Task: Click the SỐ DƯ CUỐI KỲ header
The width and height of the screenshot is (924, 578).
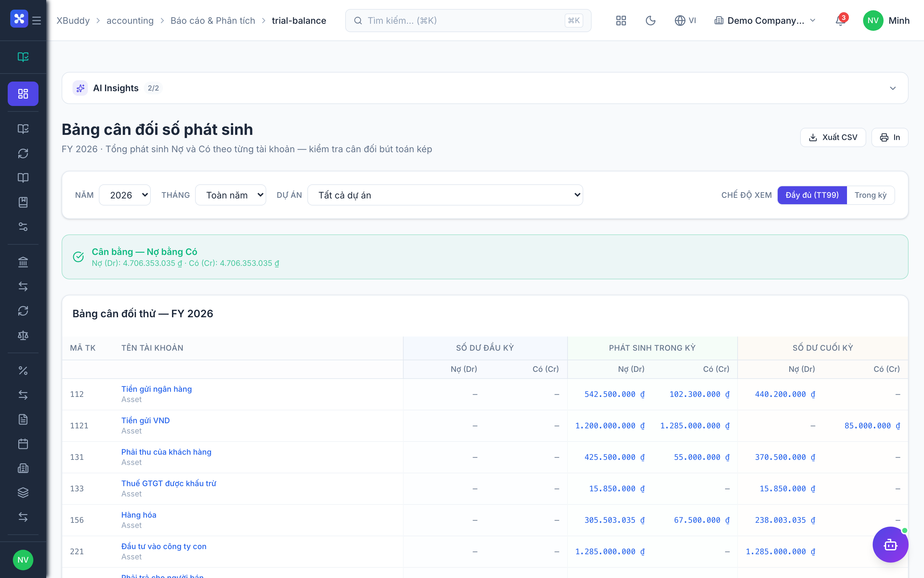Action: pyautogui.click(x=823, y=348)
